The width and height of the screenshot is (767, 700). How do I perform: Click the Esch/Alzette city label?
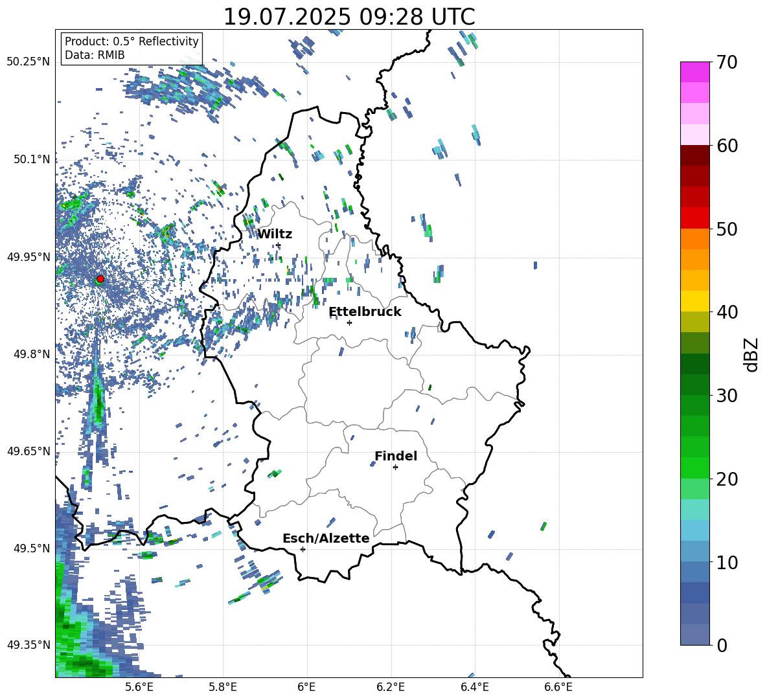pos(326,538)
